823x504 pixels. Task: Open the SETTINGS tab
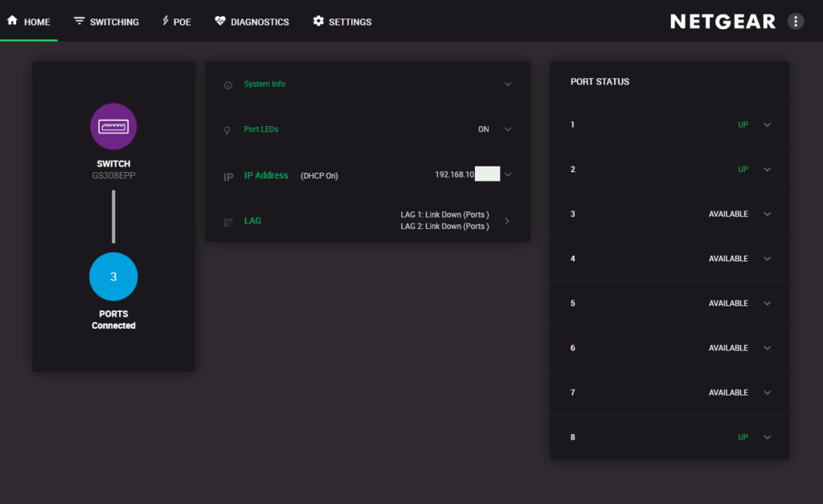[342, 22]
